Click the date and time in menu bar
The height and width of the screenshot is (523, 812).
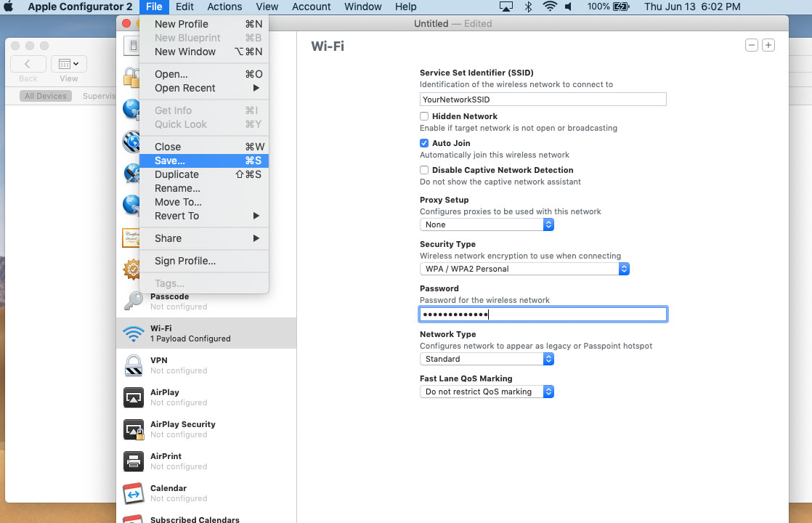coord(692,7)
